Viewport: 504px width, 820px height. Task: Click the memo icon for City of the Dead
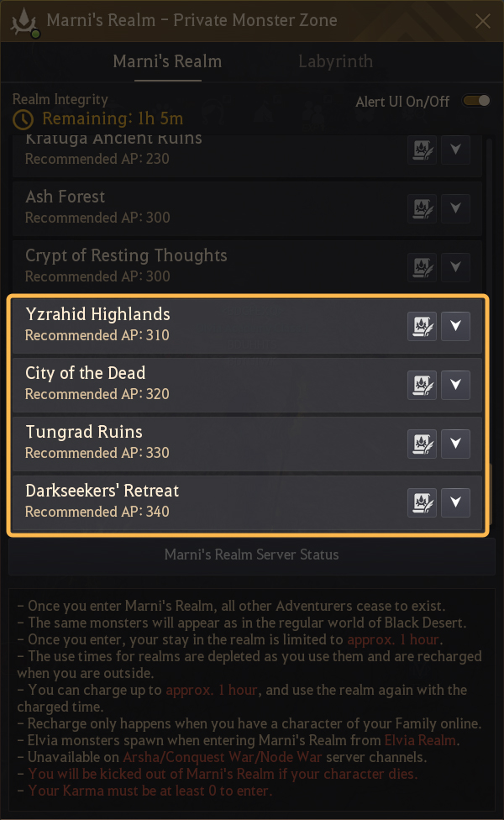click(x=423, y=385)
